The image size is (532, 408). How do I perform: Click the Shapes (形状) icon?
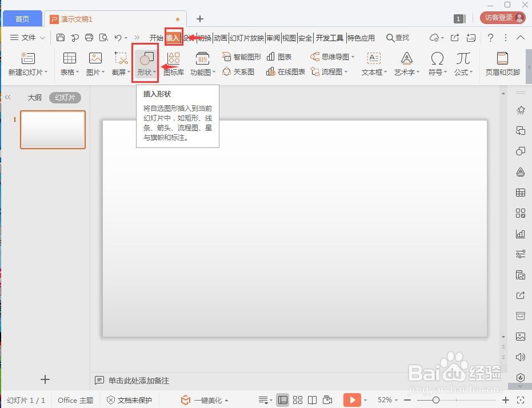pos(146,58)
